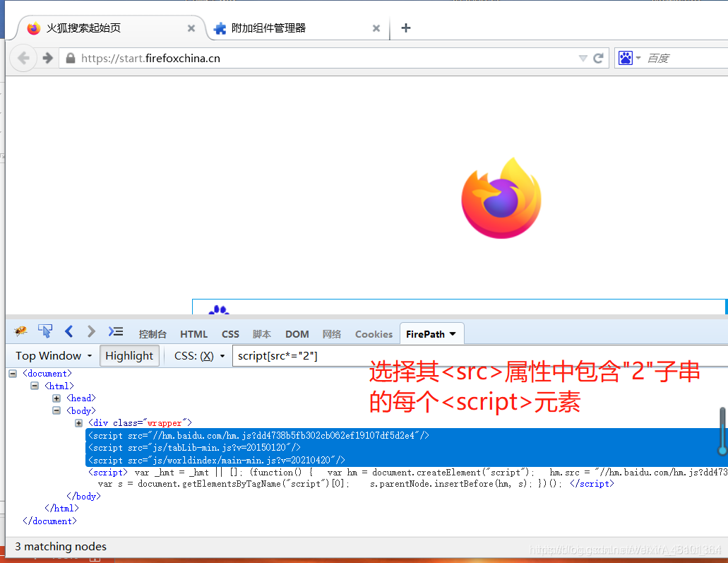Open the Top Window dropdown
This screenshot has width=728, height=563.
54,356
